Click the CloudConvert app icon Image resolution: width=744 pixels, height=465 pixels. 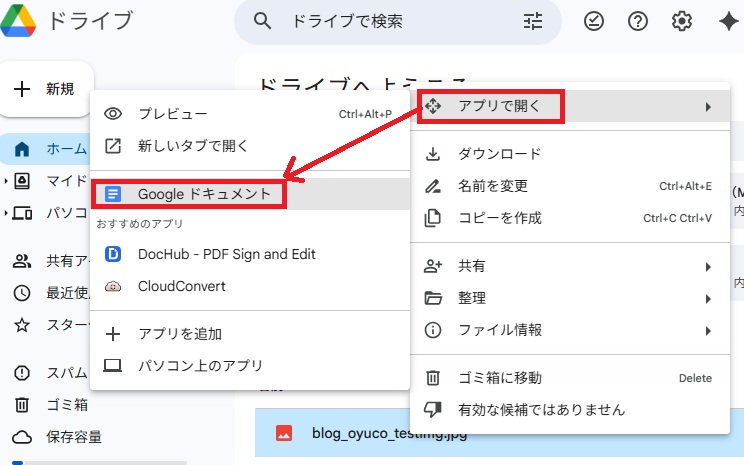[x=113, y=286]
